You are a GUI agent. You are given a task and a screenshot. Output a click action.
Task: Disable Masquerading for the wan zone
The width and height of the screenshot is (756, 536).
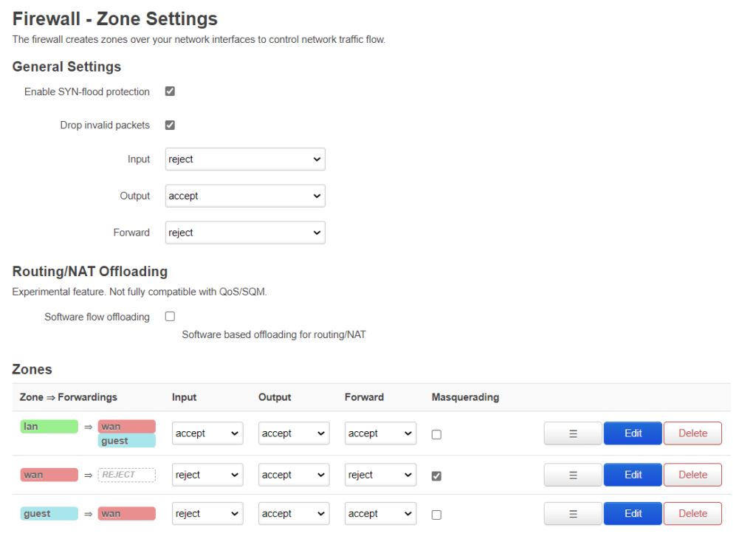[x=436, y=476]
